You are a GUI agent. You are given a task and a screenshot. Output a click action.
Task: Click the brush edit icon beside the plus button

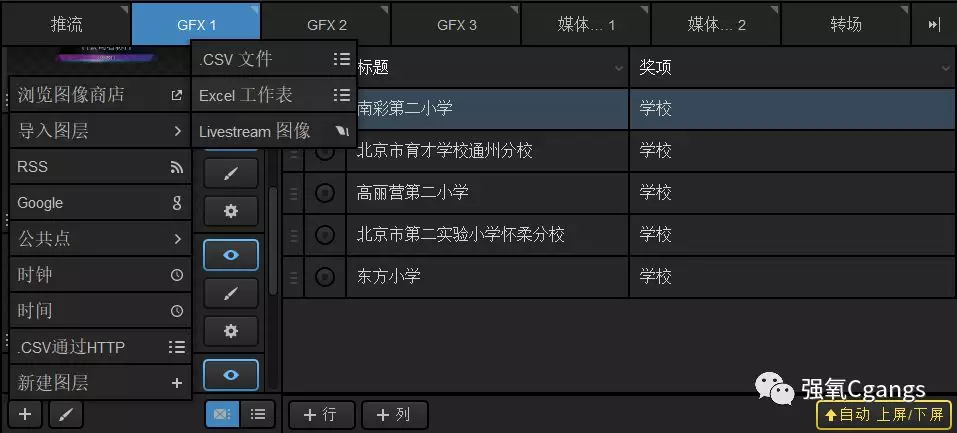[x=66, y=414]
